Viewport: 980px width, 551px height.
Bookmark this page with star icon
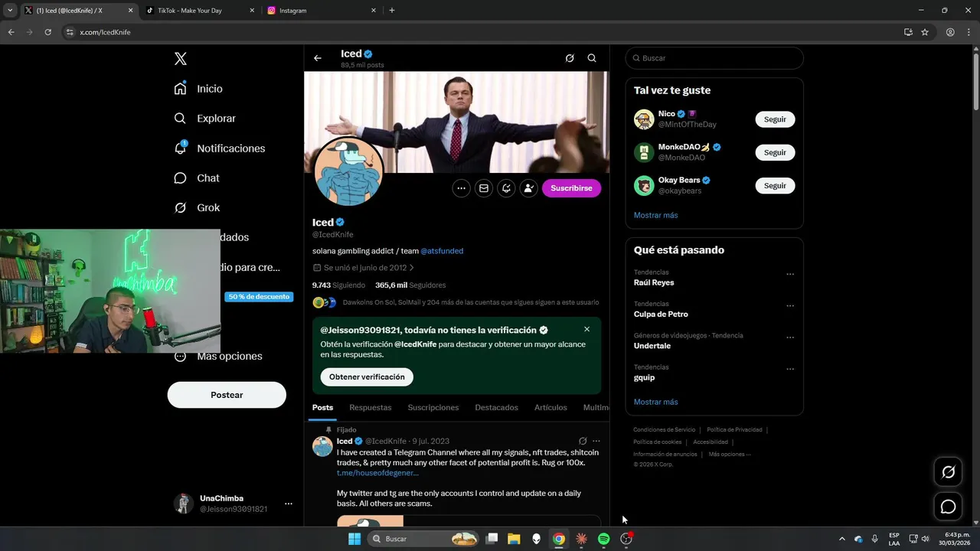click(x=925, y=32)
